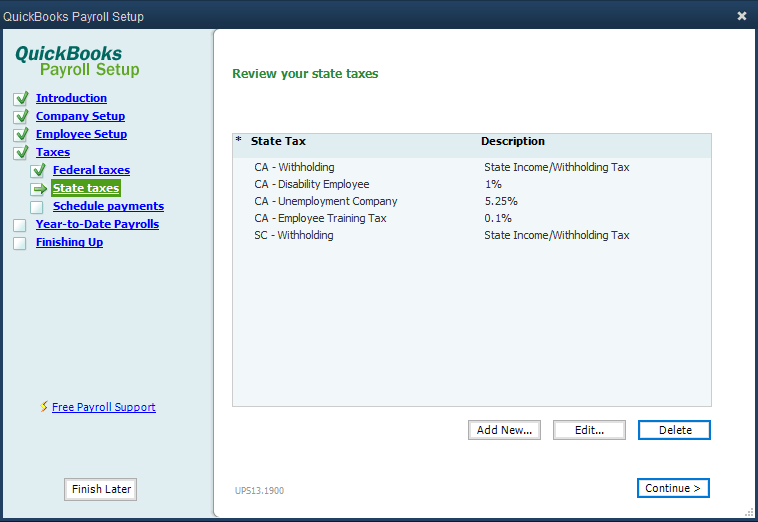The height and width of the screenshot is (522, 758).
Task: Click the empty Schedule payments checkbox
Action: point(37,207)
